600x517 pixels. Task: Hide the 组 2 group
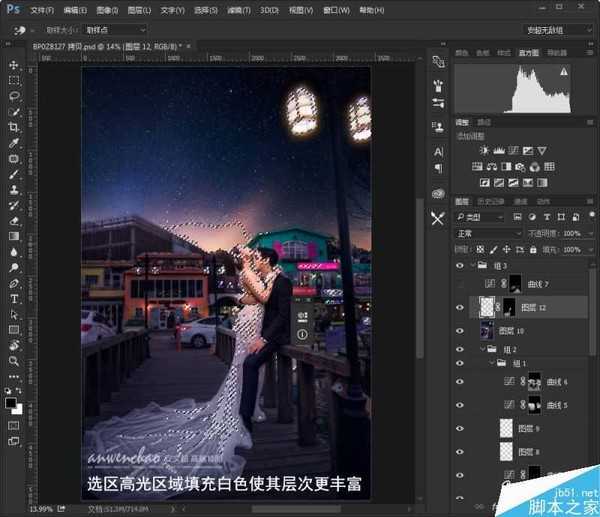click(460, 349)
